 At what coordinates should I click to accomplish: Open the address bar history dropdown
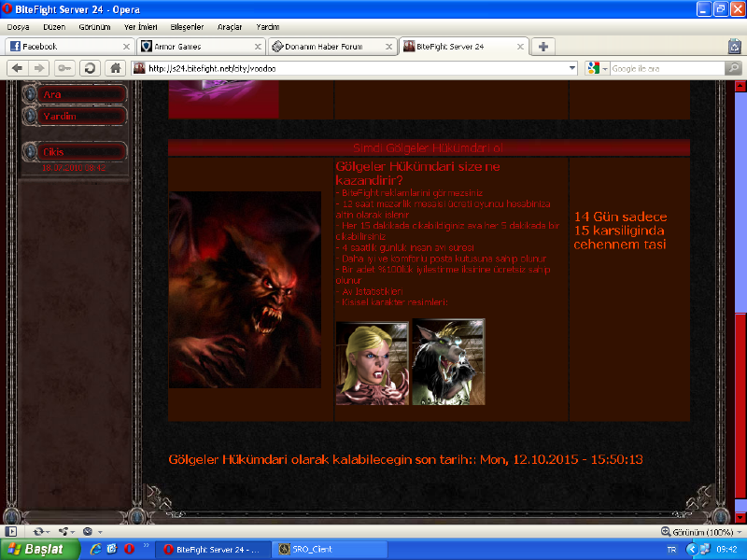tap(572, 68)
